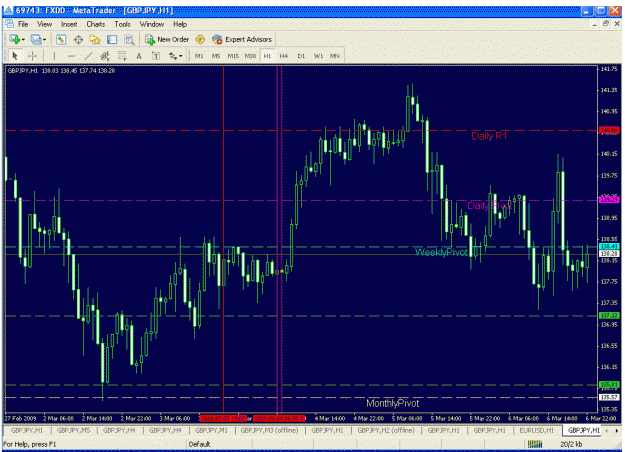Click the Profiles toolbar icon
Screen dimensions: 625x452
pyautogui.click(x=36, y=39)
